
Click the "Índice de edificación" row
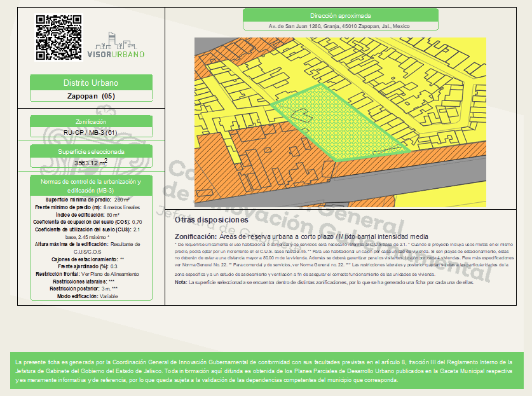click(88, 215)
